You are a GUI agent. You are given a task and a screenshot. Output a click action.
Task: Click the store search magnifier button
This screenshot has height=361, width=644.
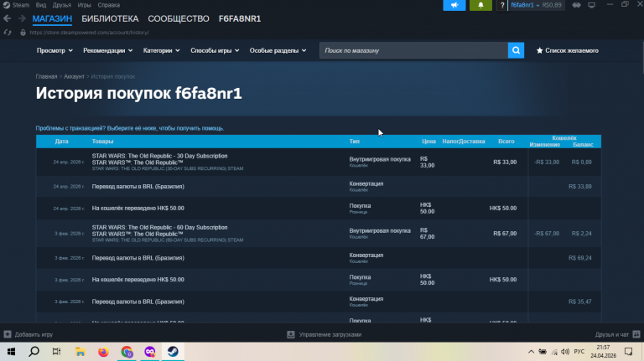pyautogui.click(x=516, y=50)
